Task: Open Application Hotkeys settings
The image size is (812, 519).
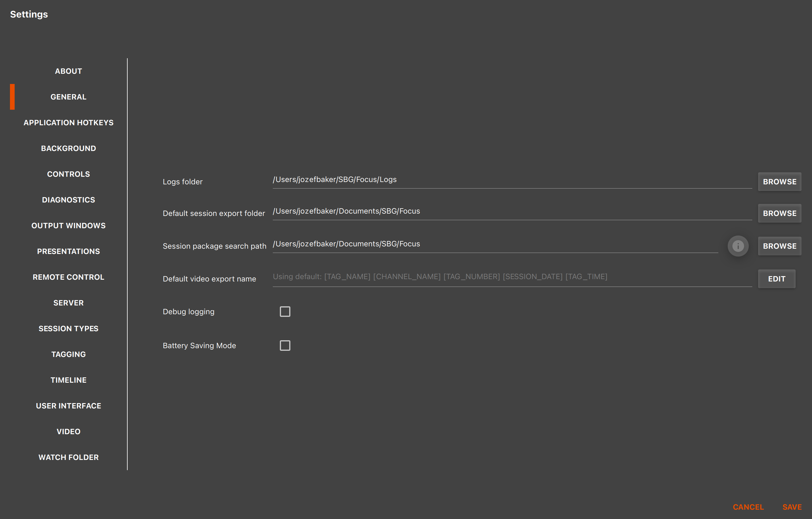Action: [68, 123]
